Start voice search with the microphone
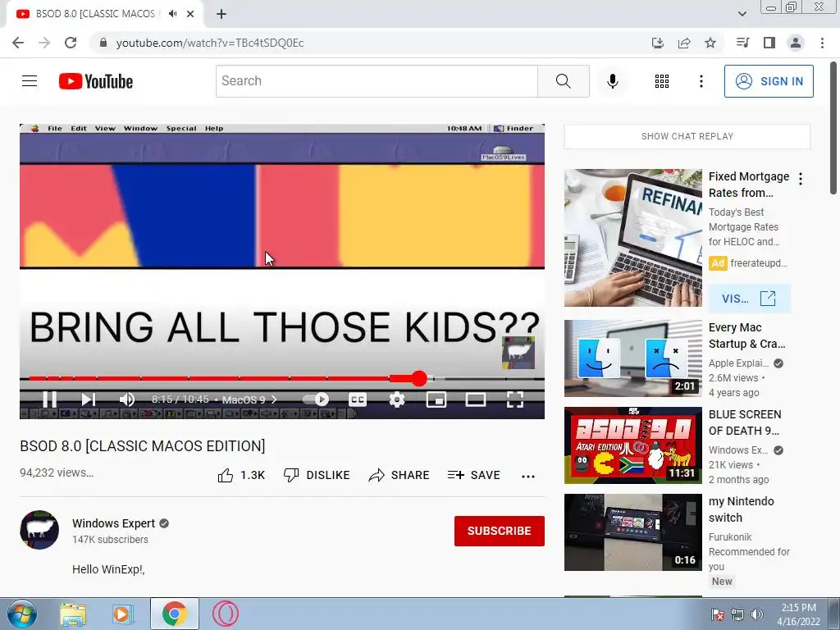Screen dimensions: 840x630 coord(612,81)
